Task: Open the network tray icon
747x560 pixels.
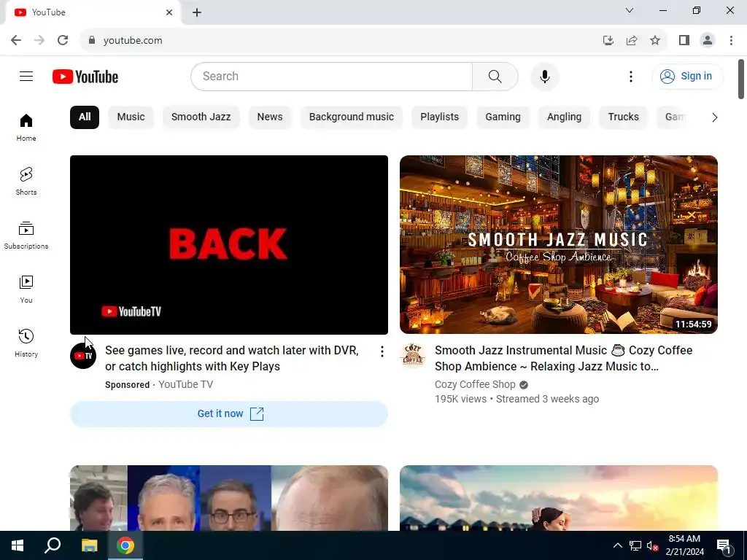Action: 635,545
